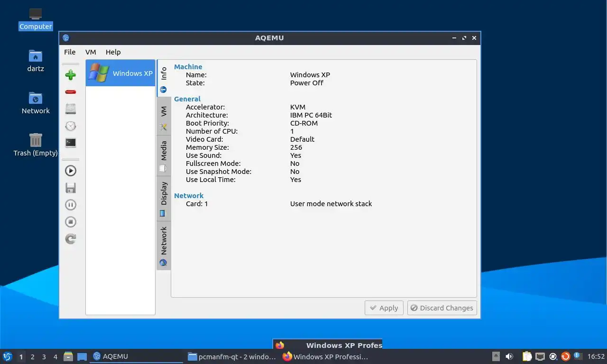The width and height of the screenshot is (607, 364).
Task: Open the Computer desktop icon
Action: pos(36,19)
